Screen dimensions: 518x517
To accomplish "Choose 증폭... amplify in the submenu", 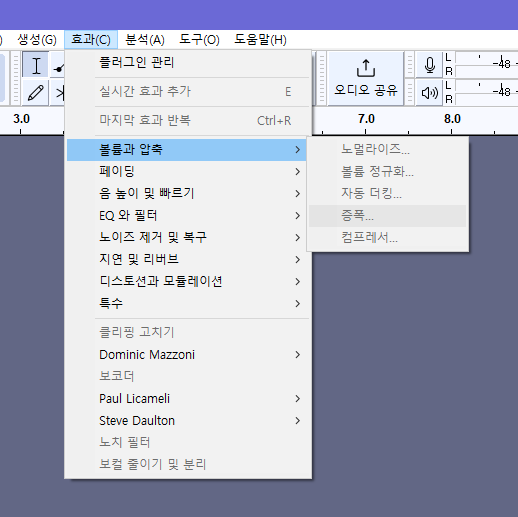I will click(x=388, y=216).
